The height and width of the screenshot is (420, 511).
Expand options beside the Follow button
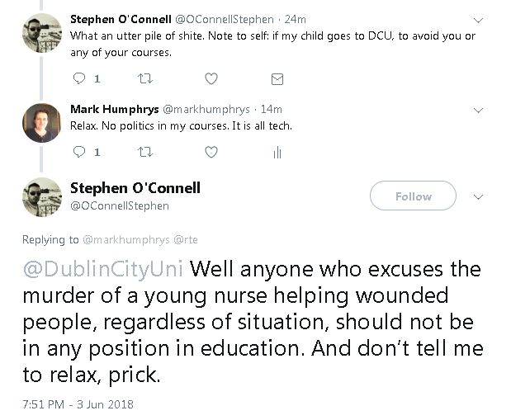pyautogui.click(x=479, y=196)
